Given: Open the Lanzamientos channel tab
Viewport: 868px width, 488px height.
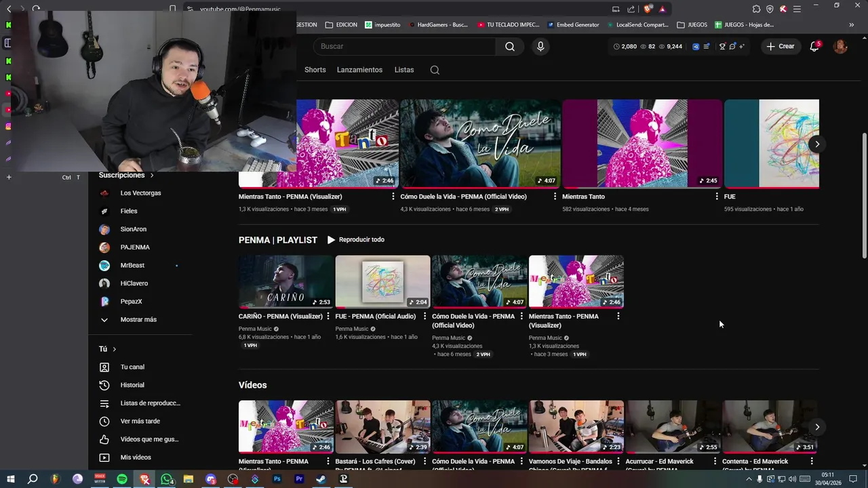Looking at the screenshot, I should pos(359,70).
